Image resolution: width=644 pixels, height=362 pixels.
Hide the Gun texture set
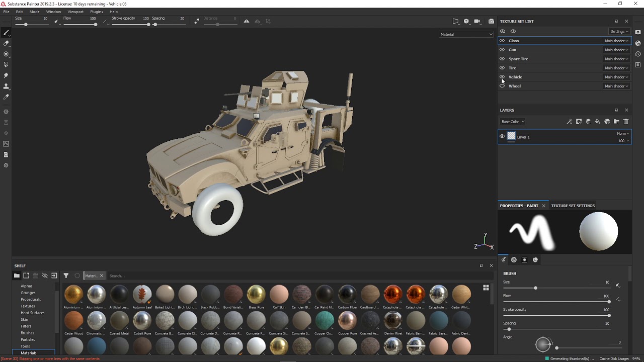tap(502, 50)
